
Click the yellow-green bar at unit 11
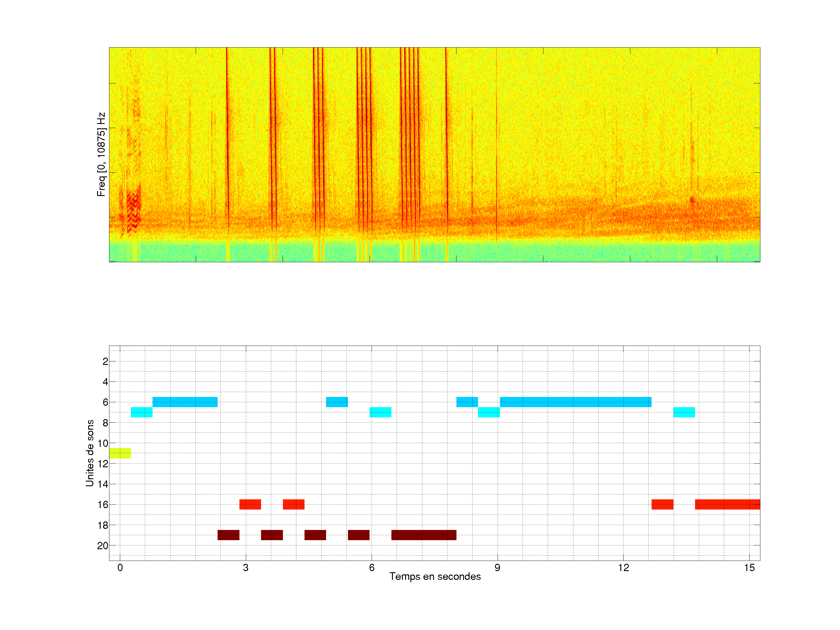click(120, 453)
